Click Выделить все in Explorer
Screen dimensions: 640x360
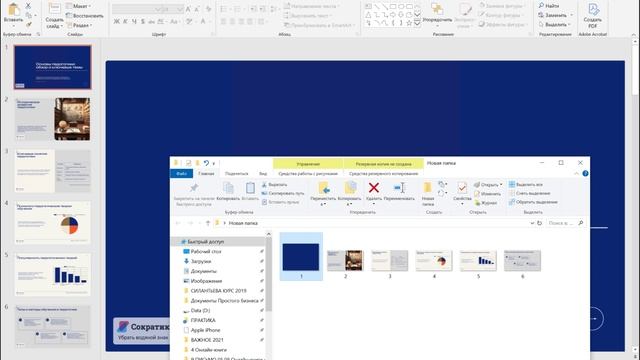point(526,184)
